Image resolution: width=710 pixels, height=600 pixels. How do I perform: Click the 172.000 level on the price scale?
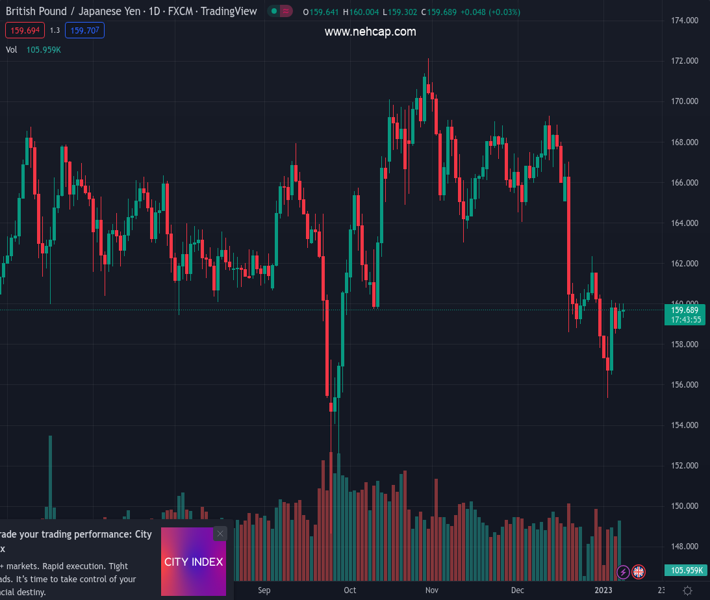(685, 61)
